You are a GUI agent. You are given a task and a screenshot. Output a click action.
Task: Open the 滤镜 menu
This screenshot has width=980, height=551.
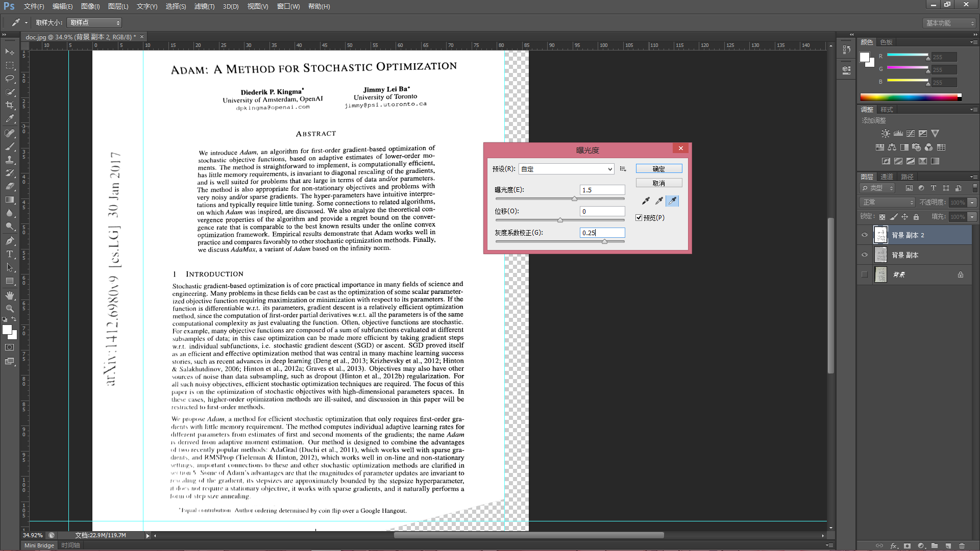point(204,7)
